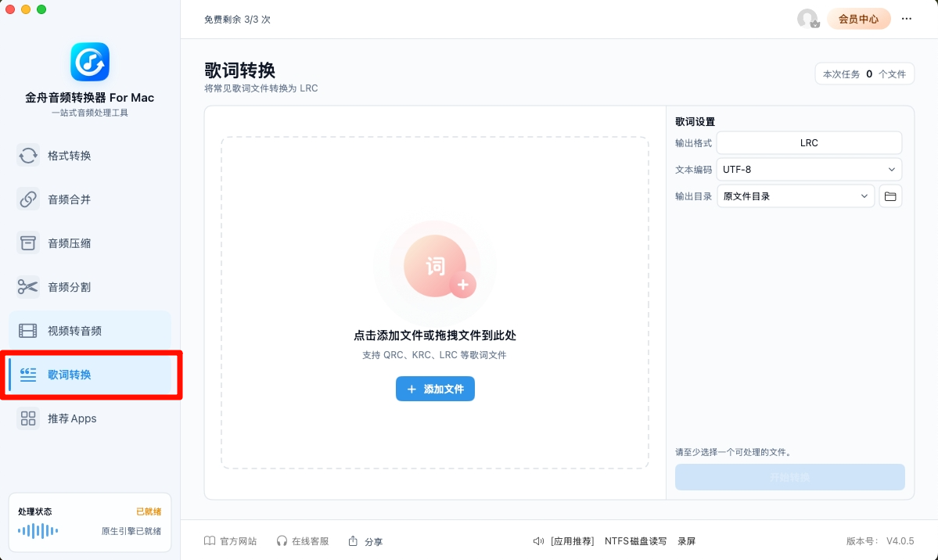Screen dimensions: 938x560
Task: Click the 支持 QRC、KRC、LRC 等歌词文件 hint
Action: click(x=434, y=355)
